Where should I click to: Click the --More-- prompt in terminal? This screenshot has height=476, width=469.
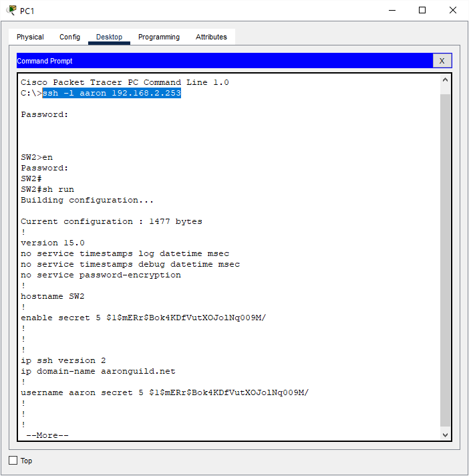pos(47,435)
